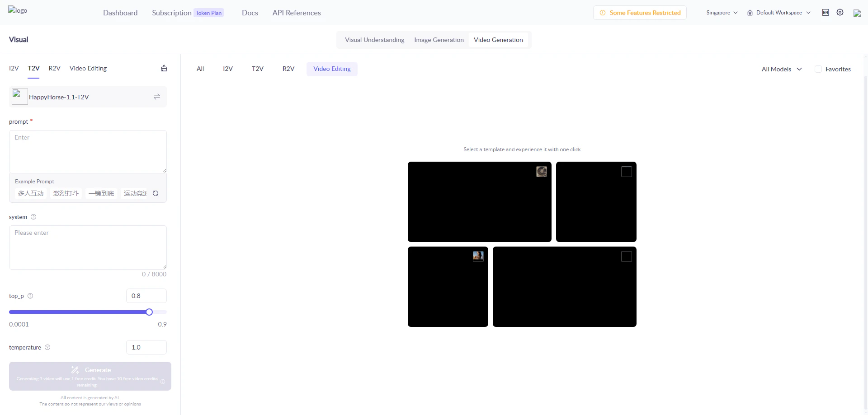Click the HappyHorse model thumbnail icon
Viewport: 868px width, 415px height.
(20, 97)
